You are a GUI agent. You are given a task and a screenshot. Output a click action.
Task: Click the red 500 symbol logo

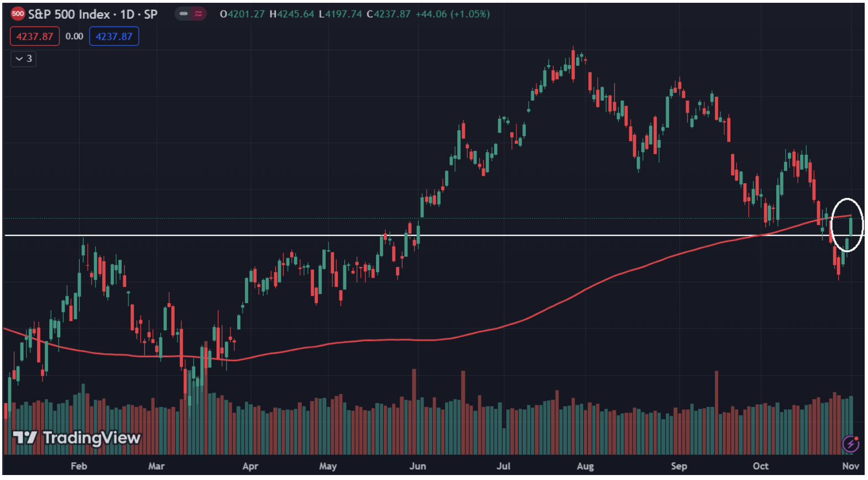click(x=18, y=14)
